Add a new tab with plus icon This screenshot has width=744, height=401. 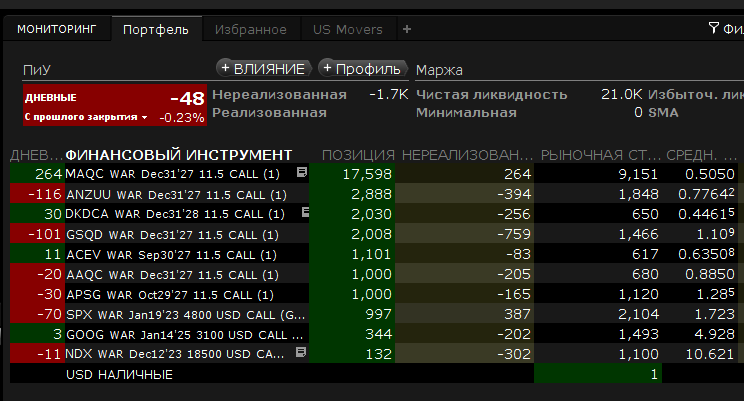407,29
